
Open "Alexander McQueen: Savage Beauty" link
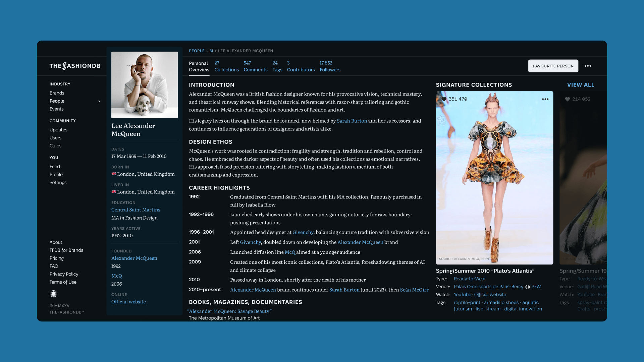(x=229, y=311)
